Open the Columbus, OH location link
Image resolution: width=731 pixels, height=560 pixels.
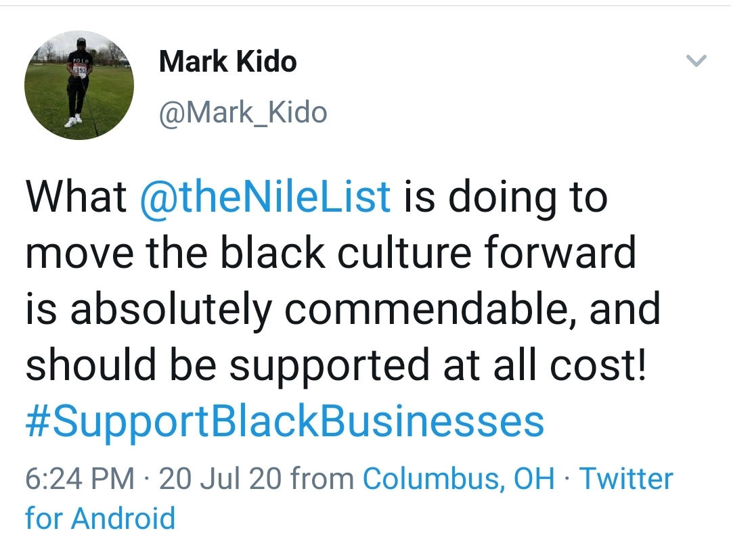[x=459, y=478]
